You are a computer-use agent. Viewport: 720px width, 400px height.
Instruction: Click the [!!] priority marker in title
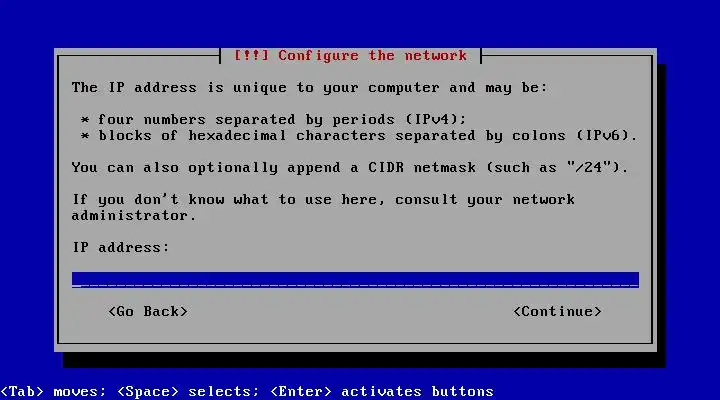click(x=251, y=56)
